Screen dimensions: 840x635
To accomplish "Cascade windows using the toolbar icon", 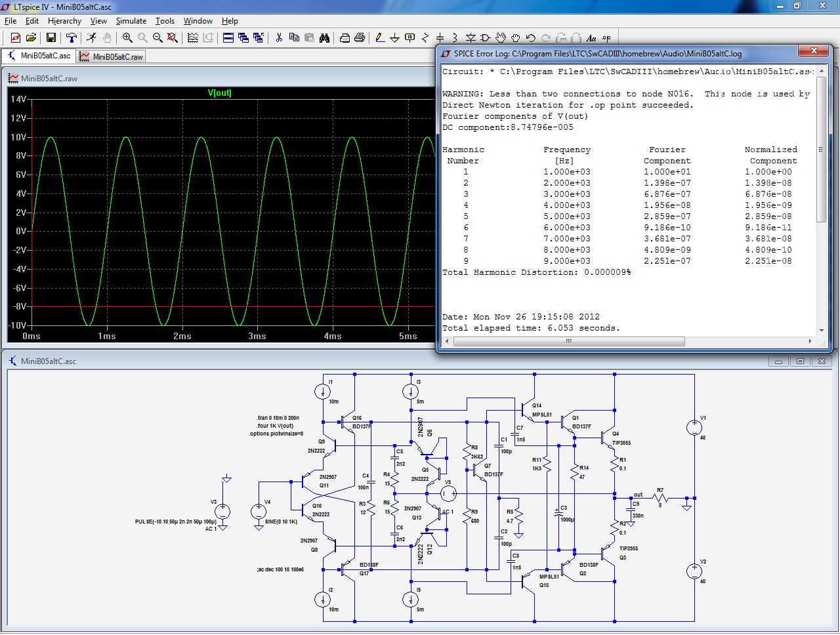I will (243, 38).
